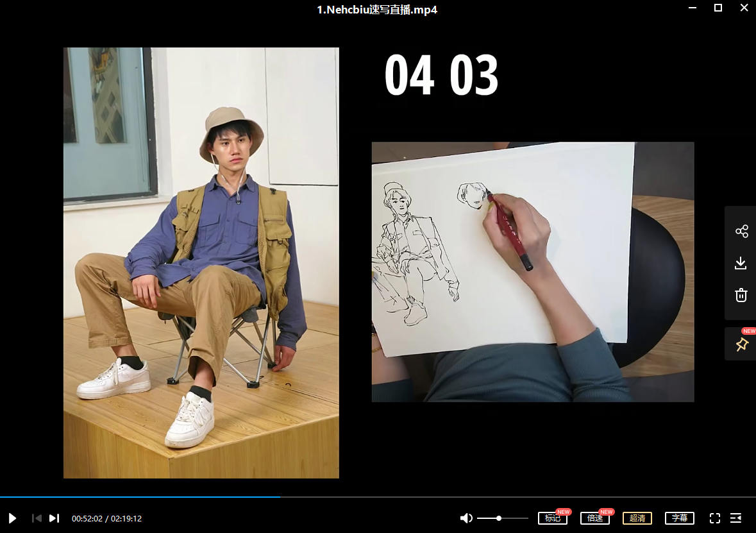Image resolution: width=756 pixels, height=533 pixels.
Task: Download the video using download icon
Action: coord(741,263)
